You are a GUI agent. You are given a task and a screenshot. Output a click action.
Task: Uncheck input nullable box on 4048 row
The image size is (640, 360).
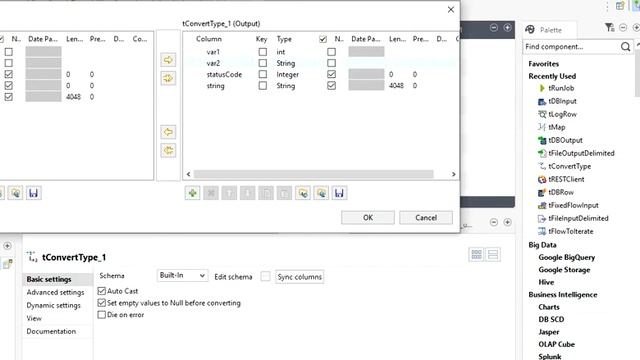pyautogui.click(x=9, y=97)
